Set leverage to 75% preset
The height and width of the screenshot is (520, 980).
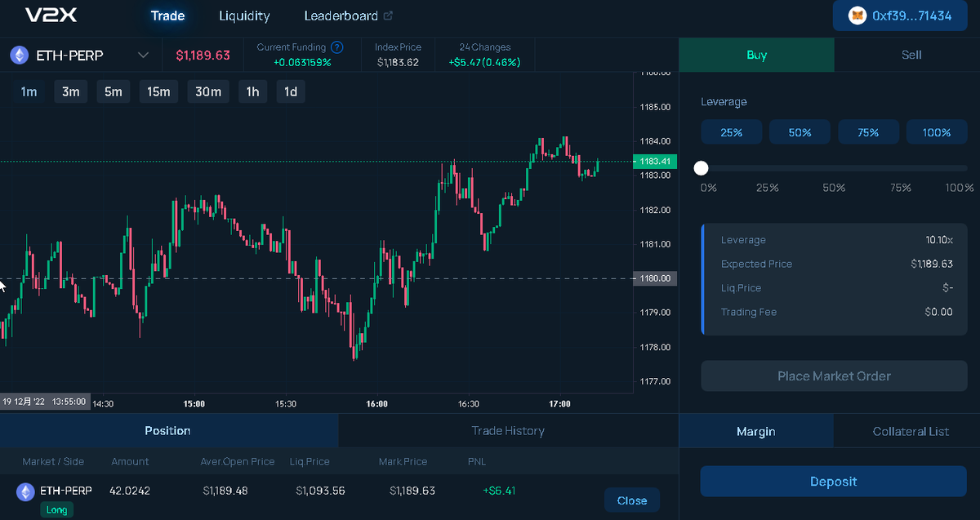(868, 132)
